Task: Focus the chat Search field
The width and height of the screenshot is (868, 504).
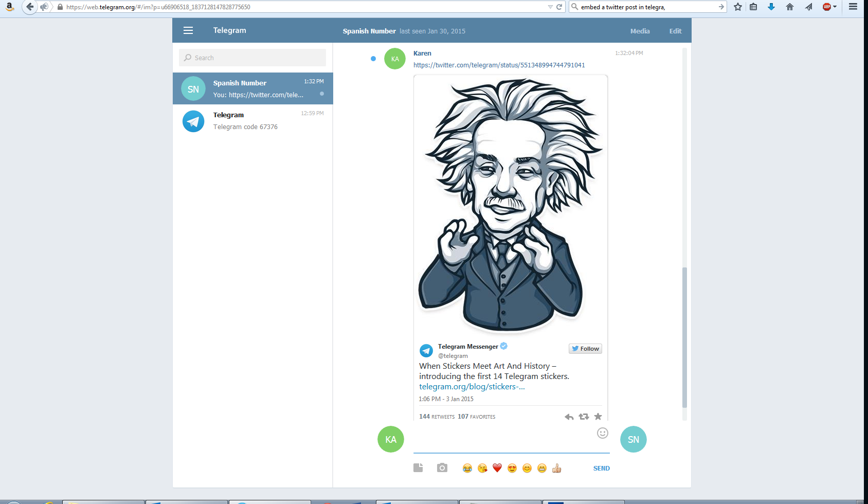Action: tap(252, 58)
